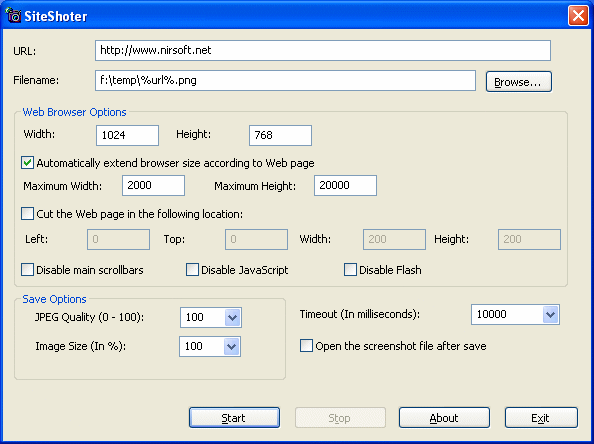Click the 'Save Options' group label
Image resolution: width=594 pixels, height=444 pixels.
tap(54, 299)
